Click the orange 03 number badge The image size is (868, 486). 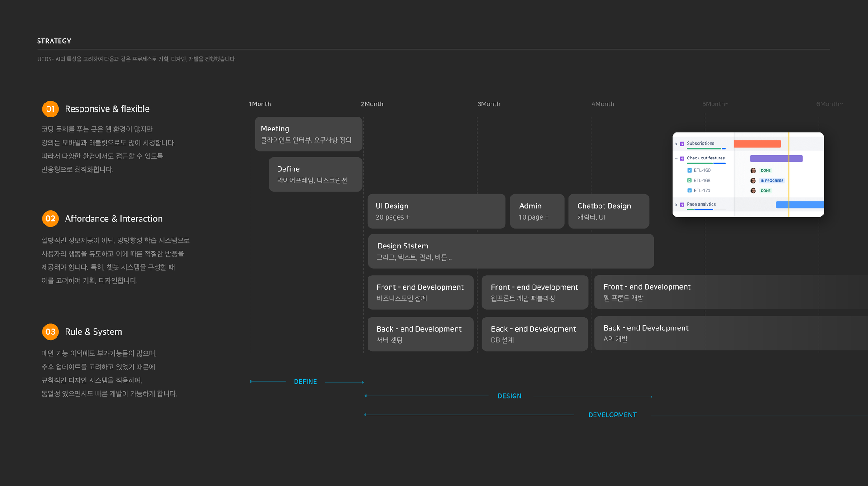click(50, 332)
